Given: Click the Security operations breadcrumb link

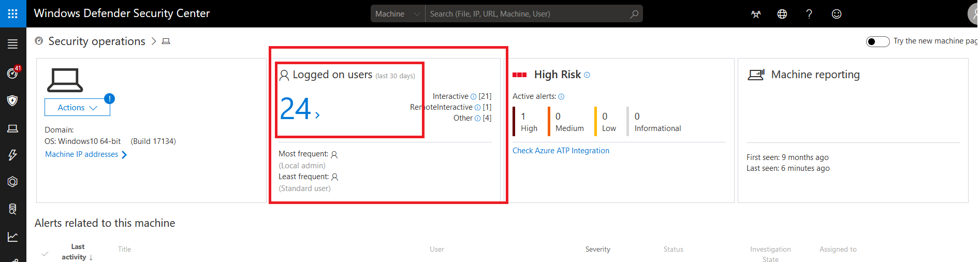Looking at the screenshot, I should (x=97, y=41).
